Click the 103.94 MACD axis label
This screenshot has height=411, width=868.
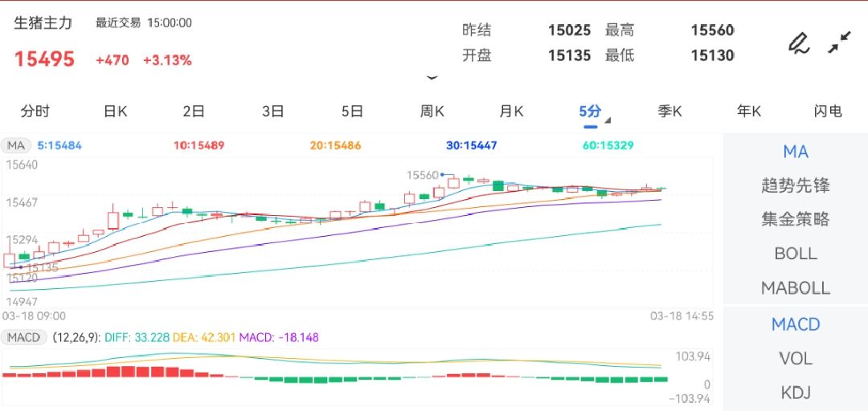coord(693,356)
